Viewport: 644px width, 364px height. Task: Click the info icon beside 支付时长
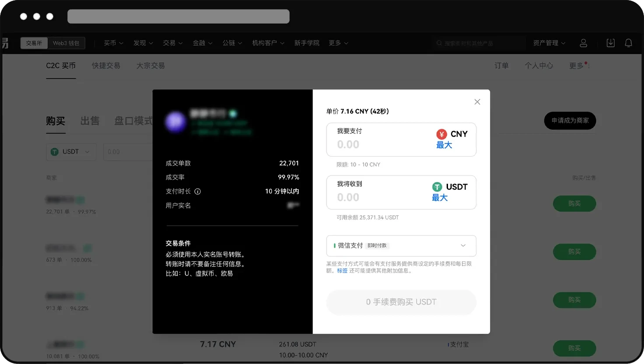pos(197,191)
